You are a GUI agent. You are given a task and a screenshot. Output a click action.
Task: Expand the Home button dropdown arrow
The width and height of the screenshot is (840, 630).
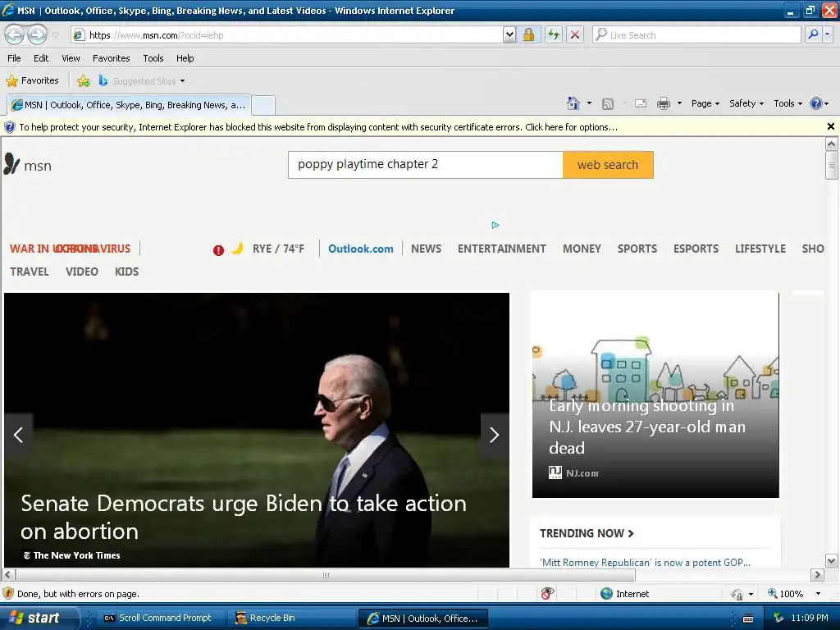589,103
